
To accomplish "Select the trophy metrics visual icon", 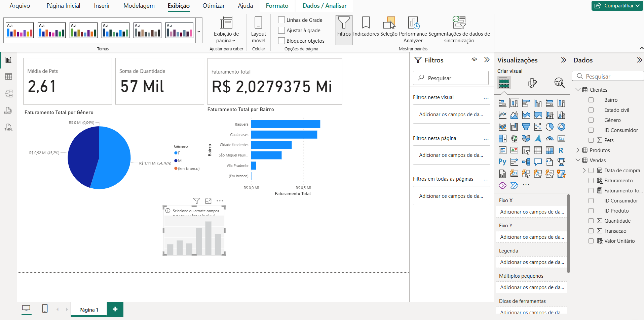I will [x=561, y=162].
